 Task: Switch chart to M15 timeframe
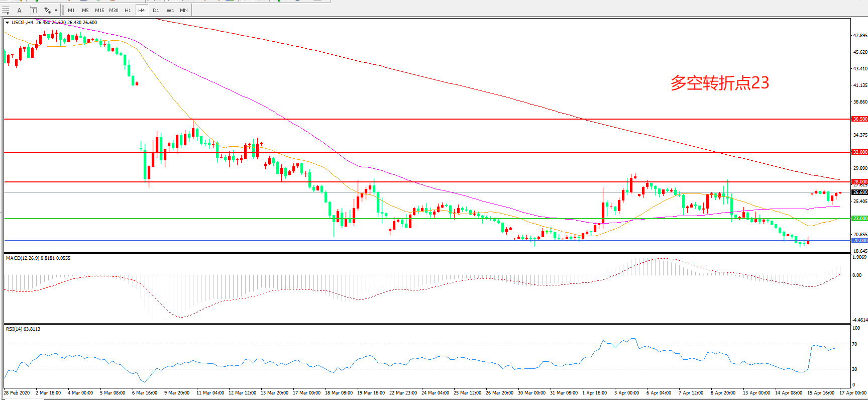99,10
